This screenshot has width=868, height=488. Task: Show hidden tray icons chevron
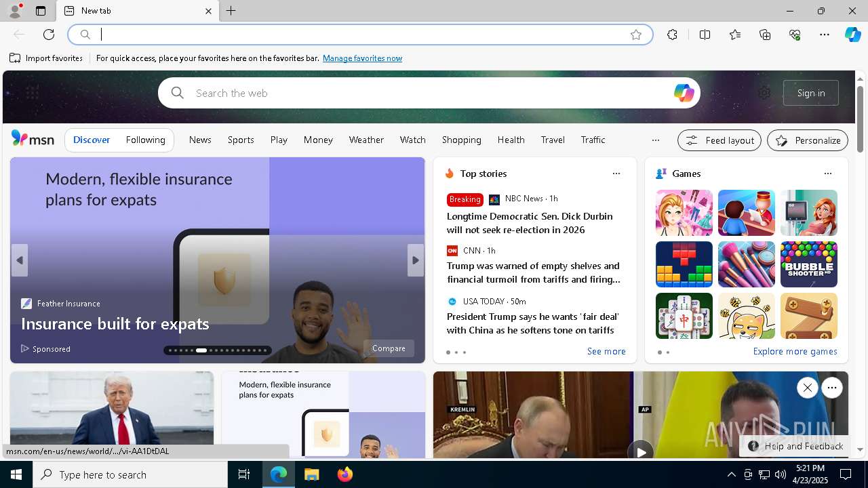coord(731,474)
